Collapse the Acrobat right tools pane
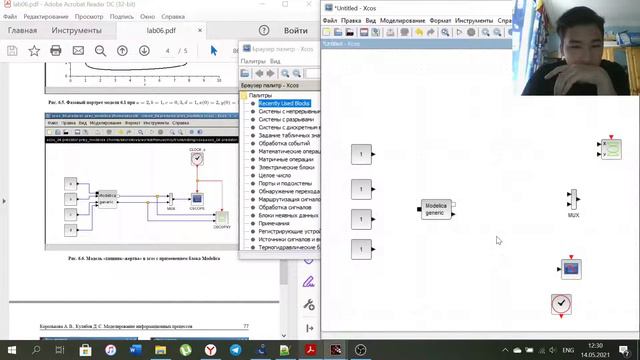The width and height of the screenshot is (640, 360). pyautogui.click(x=310, y=328)
